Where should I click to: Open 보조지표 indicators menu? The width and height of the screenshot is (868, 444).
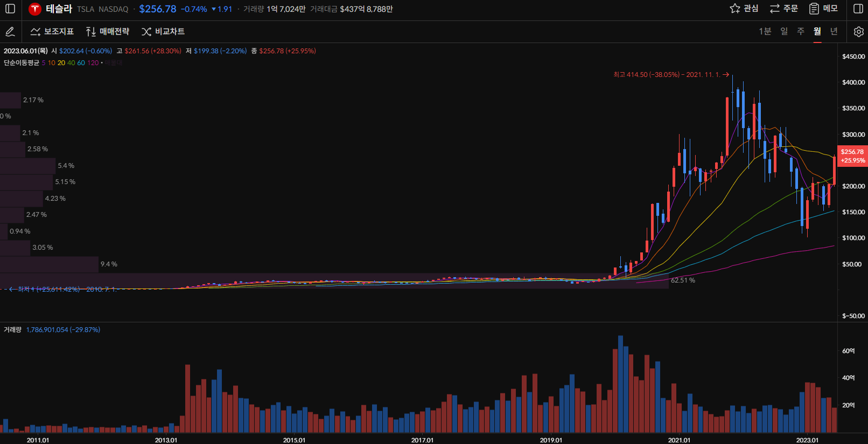pos(52,32)
